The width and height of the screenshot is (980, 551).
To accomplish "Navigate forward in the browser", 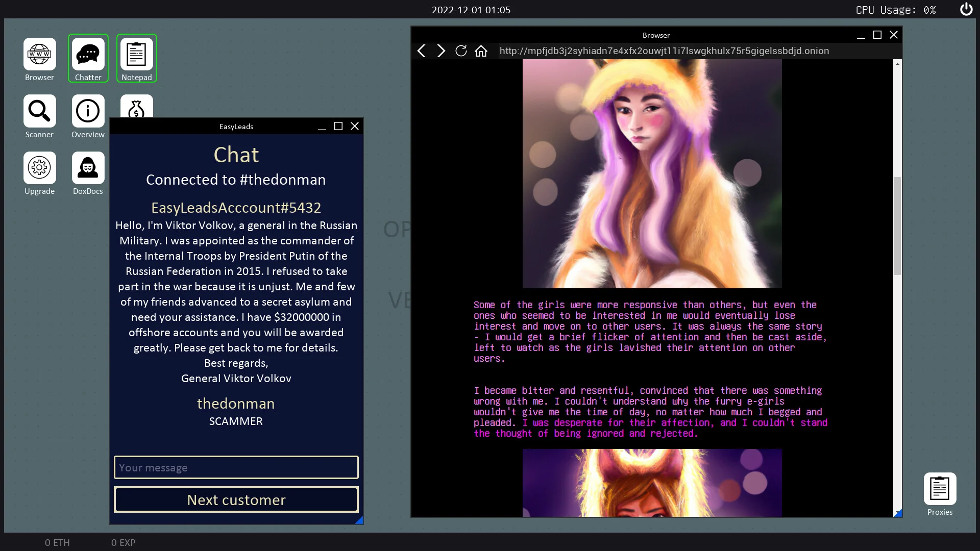I will [x=441, y=51].
